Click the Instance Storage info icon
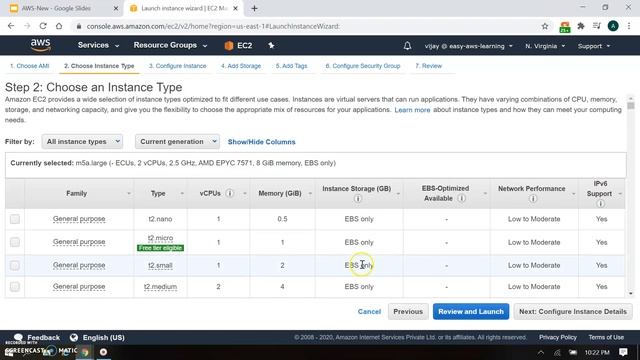The image size is (640, 360). click(x=358, y=198)
